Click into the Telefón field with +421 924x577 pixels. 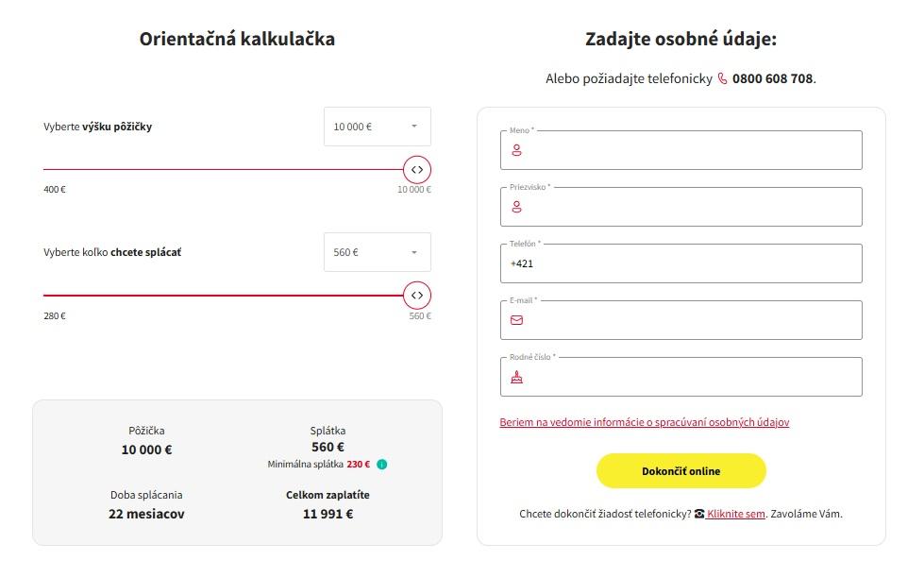point(689,264)
